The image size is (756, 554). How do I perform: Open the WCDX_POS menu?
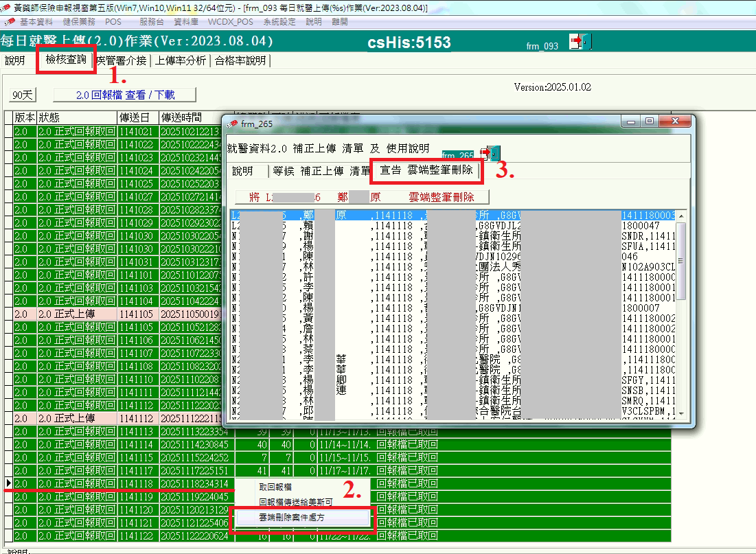click(230, 22)
